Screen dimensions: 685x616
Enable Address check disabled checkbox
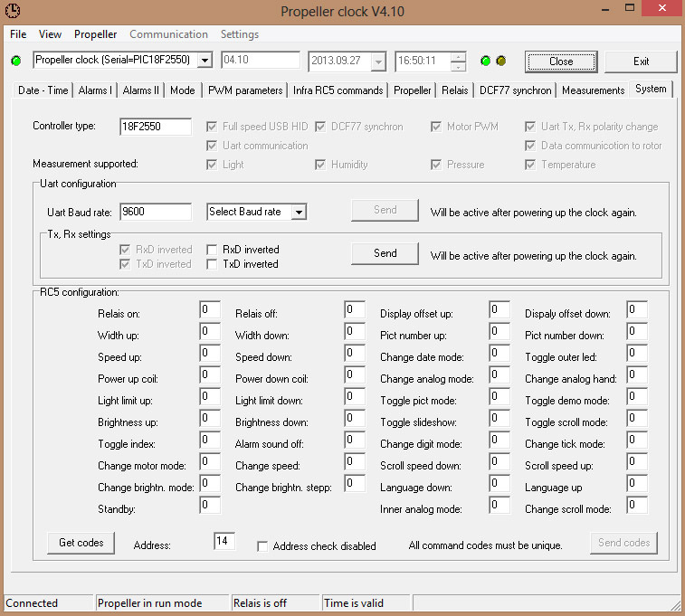click(x=262, y=546)
